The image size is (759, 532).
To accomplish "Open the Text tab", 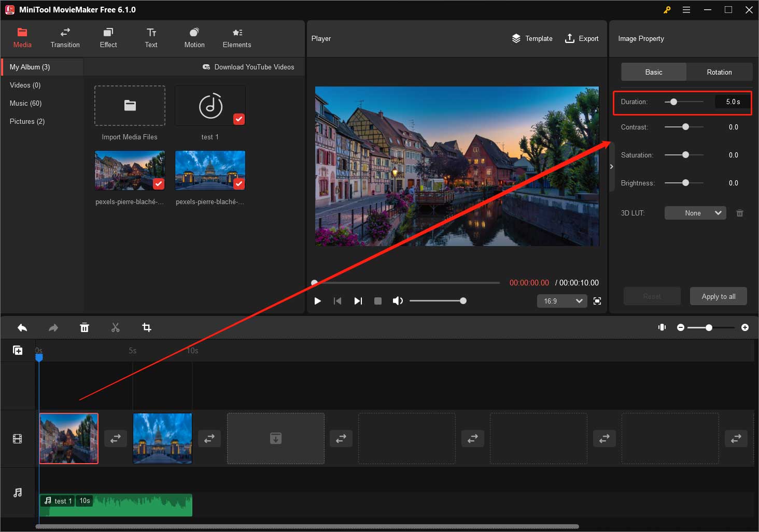I will point(151,38).
